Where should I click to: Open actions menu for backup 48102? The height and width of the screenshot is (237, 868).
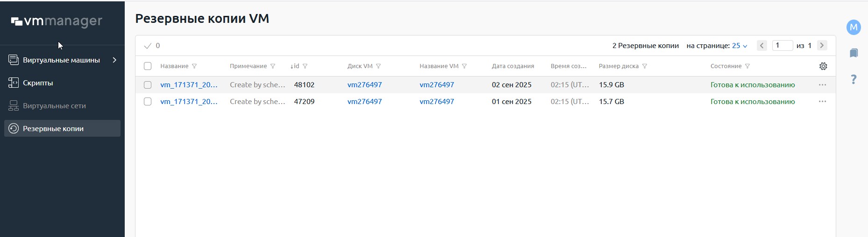coord(822,85)
